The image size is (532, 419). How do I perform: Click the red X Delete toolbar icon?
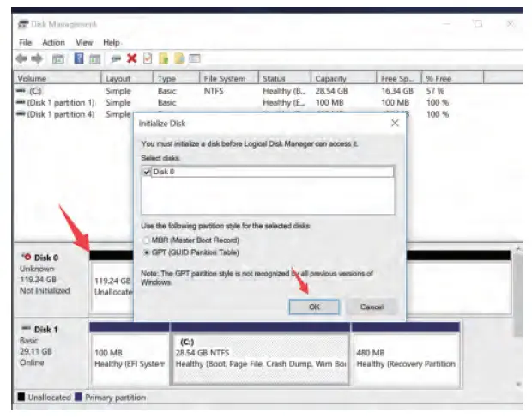[131, 58]
